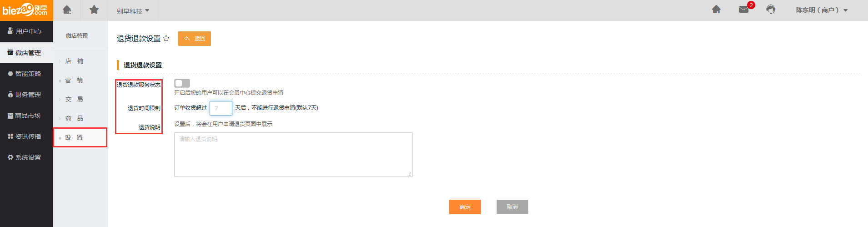Screen dimensions: 868x227
Task: Select 微店管理 in the left sidebar
Action: (26, 53)
